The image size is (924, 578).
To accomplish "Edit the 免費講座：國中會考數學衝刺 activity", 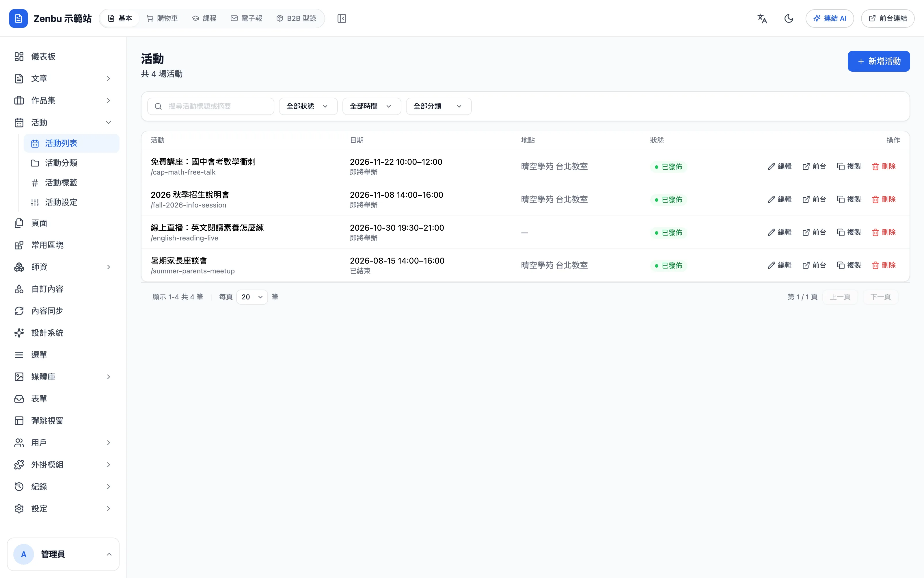I will tap(780, 166).
